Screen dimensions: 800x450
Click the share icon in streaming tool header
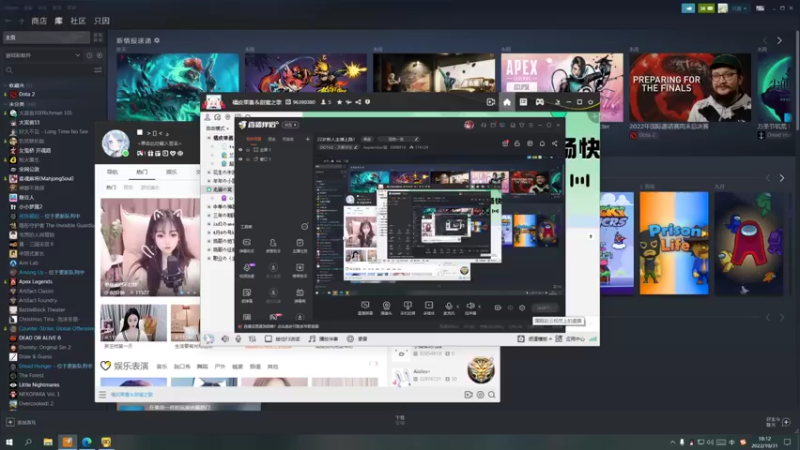pos(555,143)
